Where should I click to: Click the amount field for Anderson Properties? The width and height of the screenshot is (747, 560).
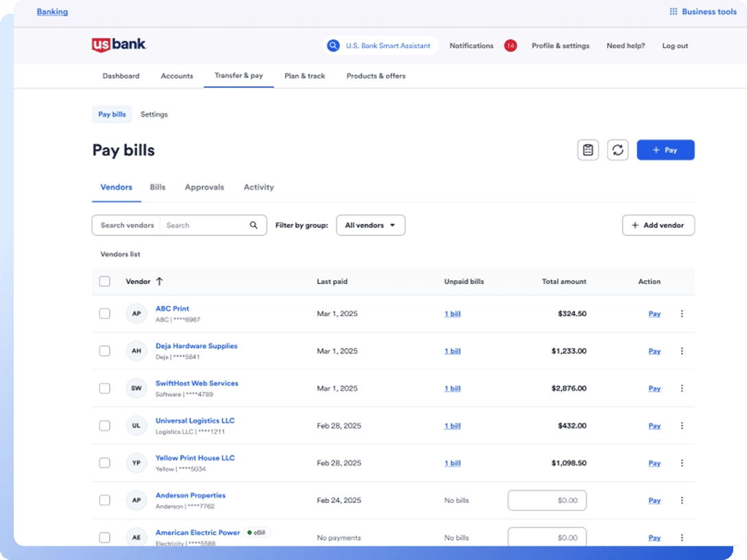547,500
